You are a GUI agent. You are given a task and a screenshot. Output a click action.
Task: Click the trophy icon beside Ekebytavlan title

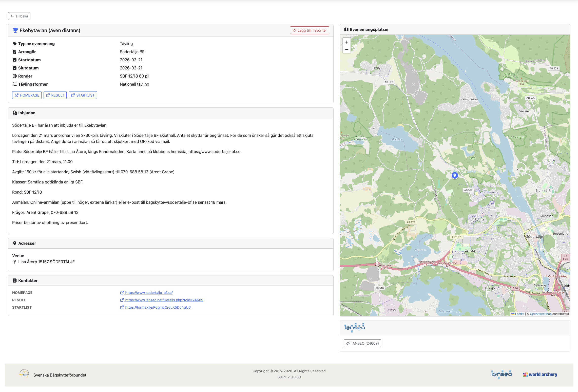(x=15, y=30)
